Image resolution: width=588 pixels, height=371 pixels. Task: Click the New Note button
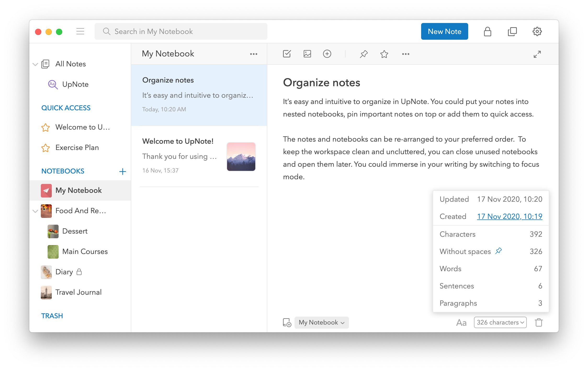pyautogui.click(x=444, y=31)
